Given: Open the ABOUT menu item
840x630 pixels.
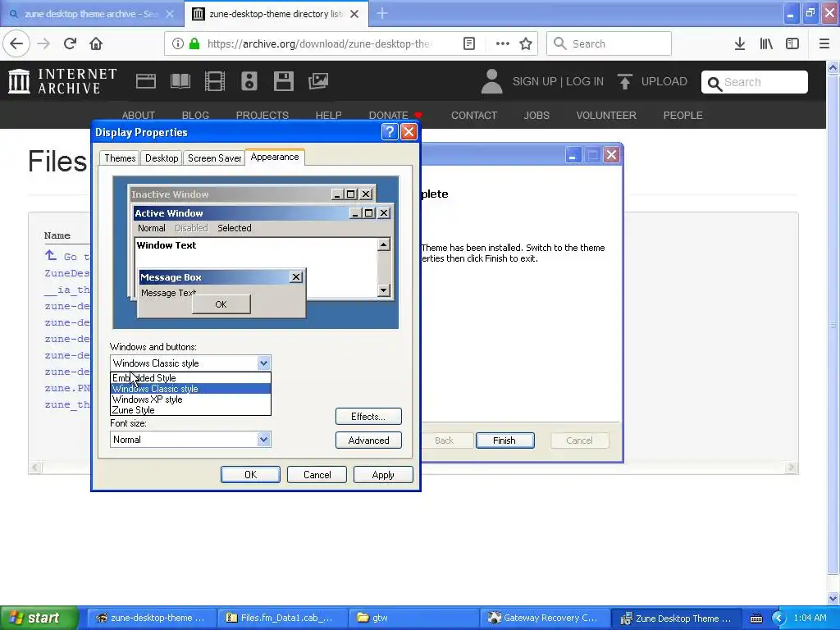Looking at the screenshot, I should coord(138,115).
